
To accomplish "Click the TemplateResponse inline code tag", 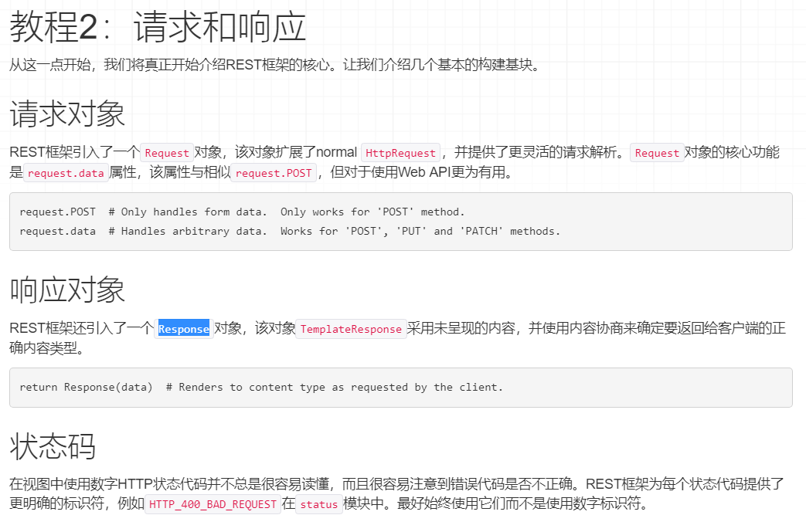I will [x=351, y=329].
